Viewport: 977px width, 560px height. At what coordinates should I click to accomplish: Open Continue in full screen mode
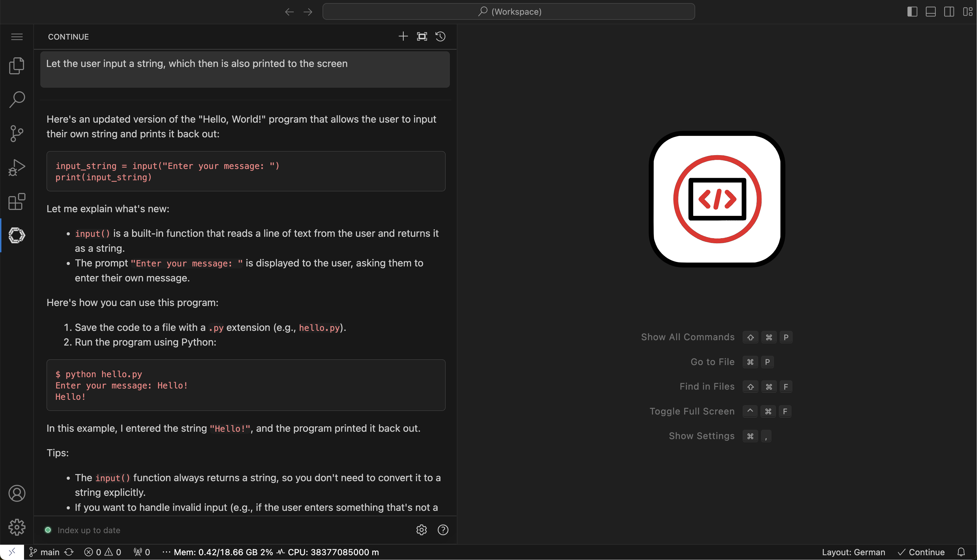(x=422, y=36)
